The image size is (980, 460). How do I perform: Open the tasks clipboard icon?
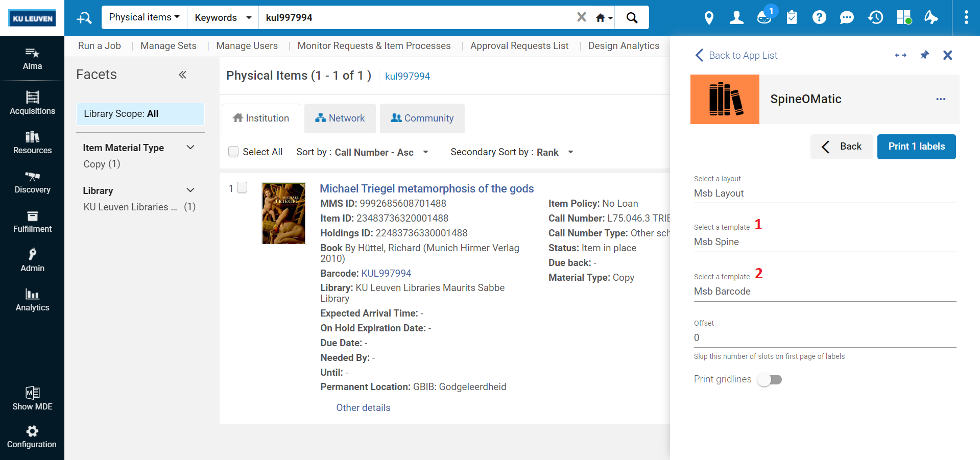click(x=792, y=18)
